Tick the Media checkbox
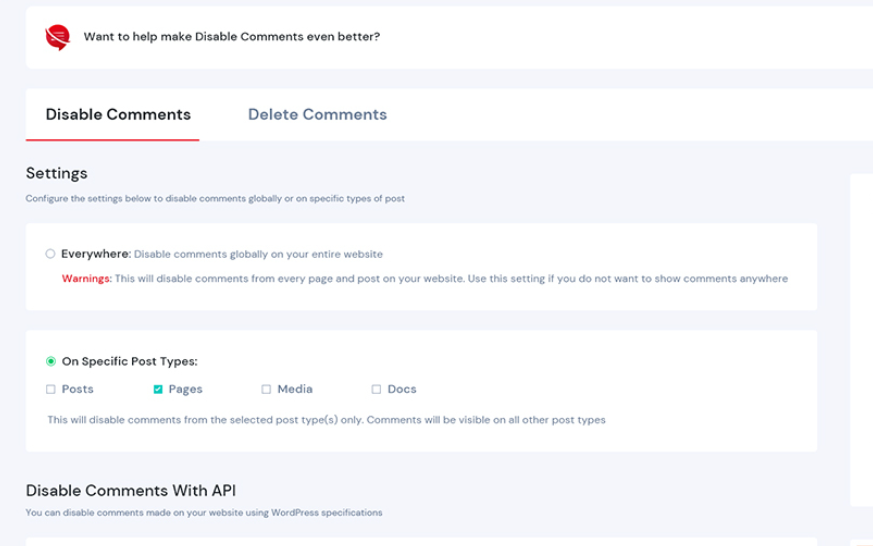The width and height of the screenshot is (873, 546). click(266, 390)
